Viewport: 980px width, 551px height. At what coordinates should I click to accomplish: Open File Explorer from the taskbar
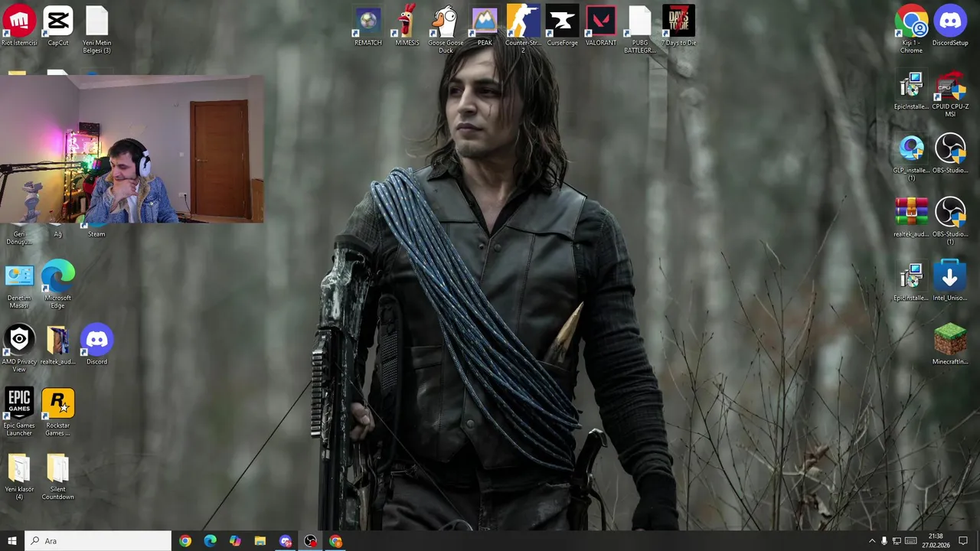[260, 541]
